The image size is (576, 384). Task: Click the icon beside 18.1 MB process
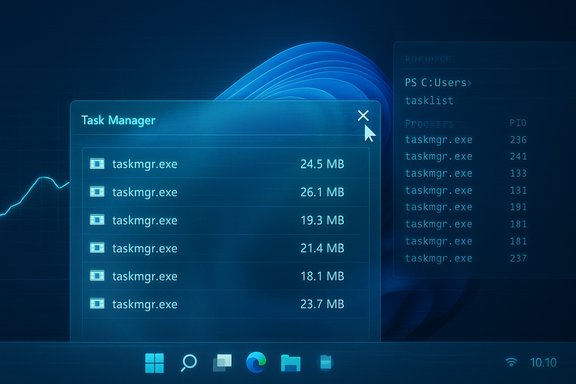coord(97,276)
